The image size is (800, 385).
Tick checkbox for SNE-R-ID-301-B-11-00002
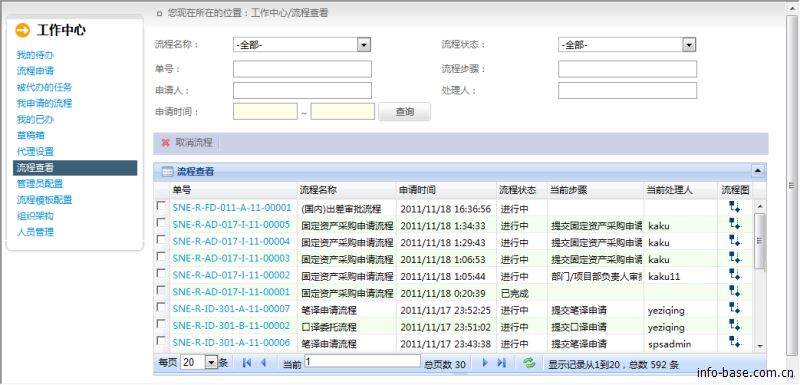pyautogui.click(x=161, y=323)
